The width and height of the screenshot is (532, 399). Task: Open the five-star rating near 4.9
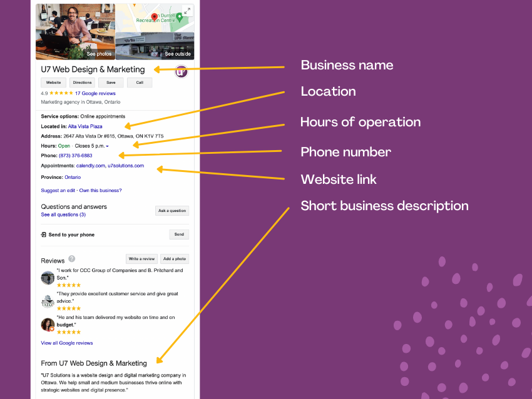[61, 93]
